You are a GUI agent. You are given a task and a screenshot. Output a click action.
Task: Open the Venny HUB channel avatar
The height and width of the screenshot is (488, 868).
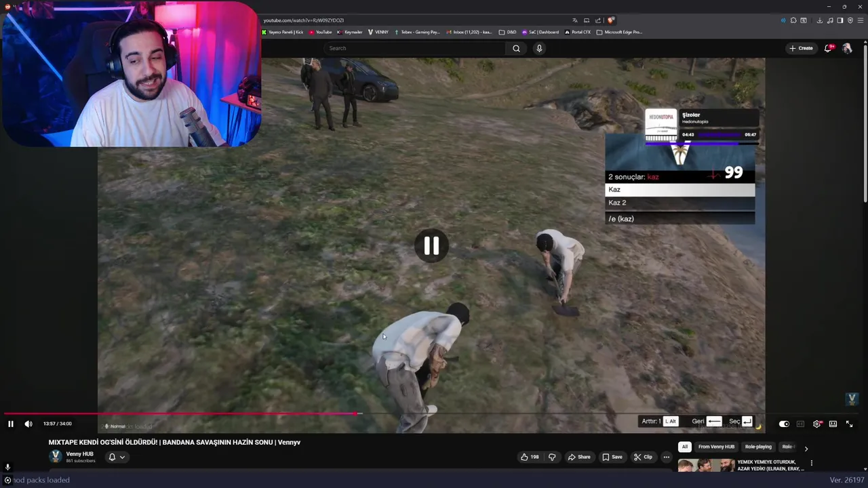pyautogui.click(x=56, y=456)
